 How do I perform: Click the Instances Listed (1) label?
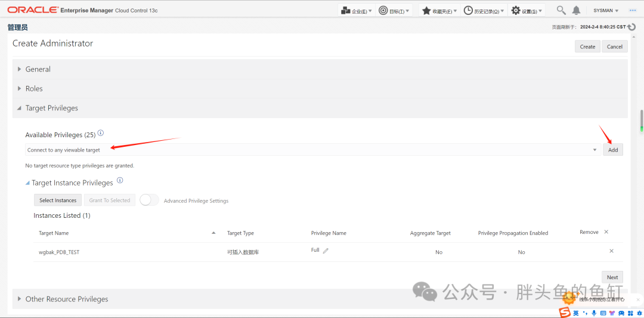[x=61, y=215]
